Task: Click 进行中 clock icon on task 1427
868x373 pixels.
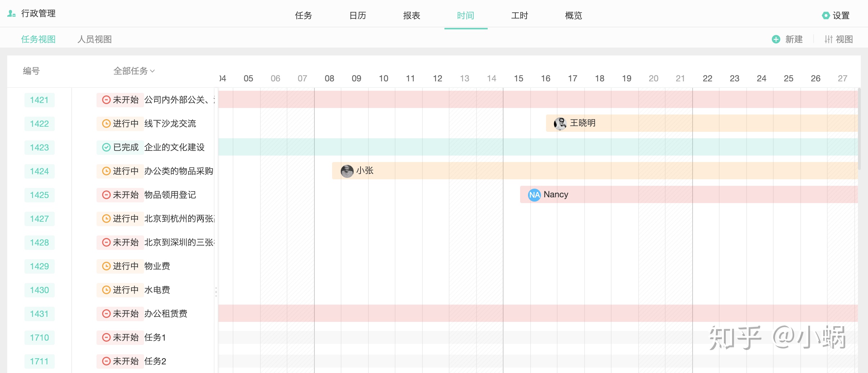Action: coord(106,219)
